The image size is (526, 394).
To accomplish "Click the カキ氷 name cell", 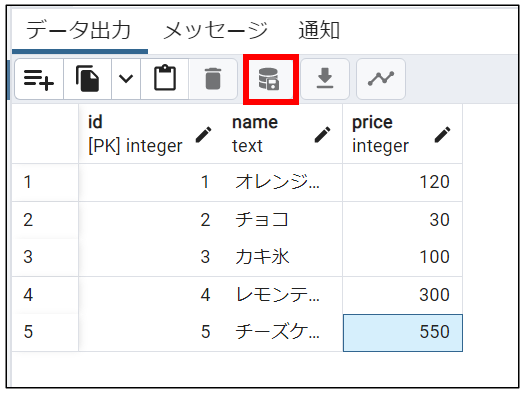I will 282,258.
